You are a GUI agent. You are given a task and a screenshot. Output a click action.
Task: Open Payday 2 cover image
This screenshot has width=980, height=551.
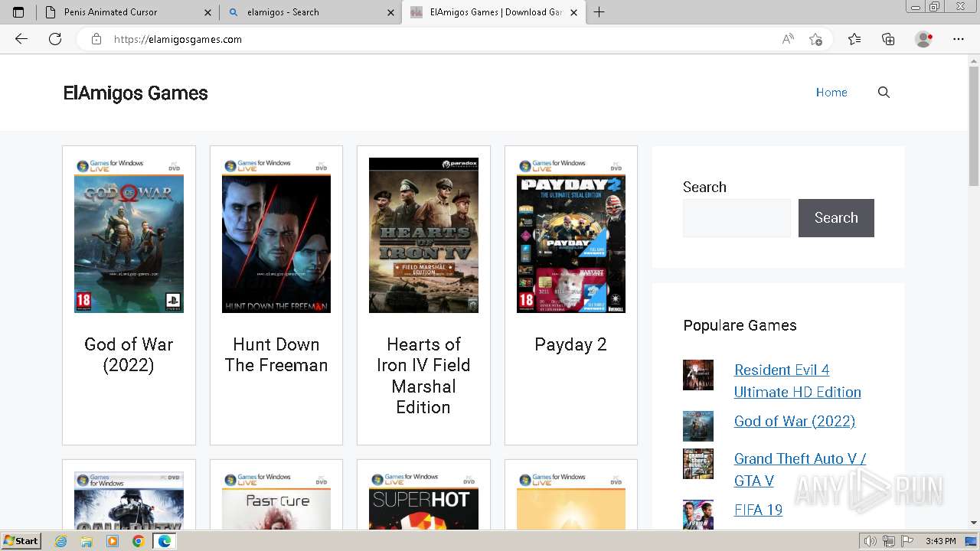(x=571, y=236)
